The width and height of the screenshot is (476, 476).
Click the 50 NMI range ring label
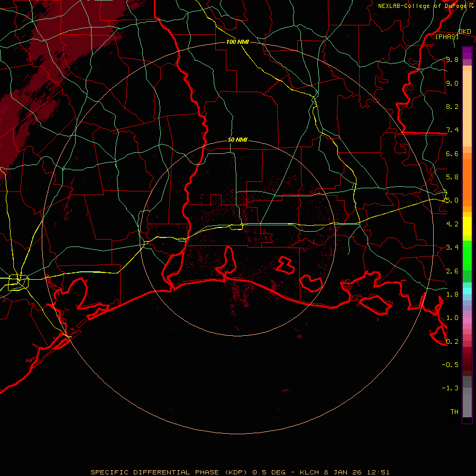(237, 140)
